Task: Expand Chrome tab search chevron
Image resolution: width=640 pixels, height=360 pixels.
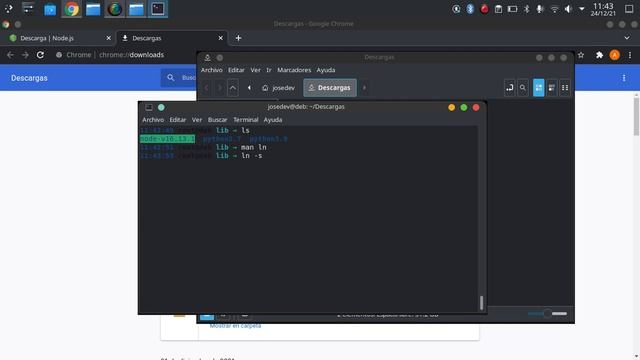Action: tap(627, 38)
